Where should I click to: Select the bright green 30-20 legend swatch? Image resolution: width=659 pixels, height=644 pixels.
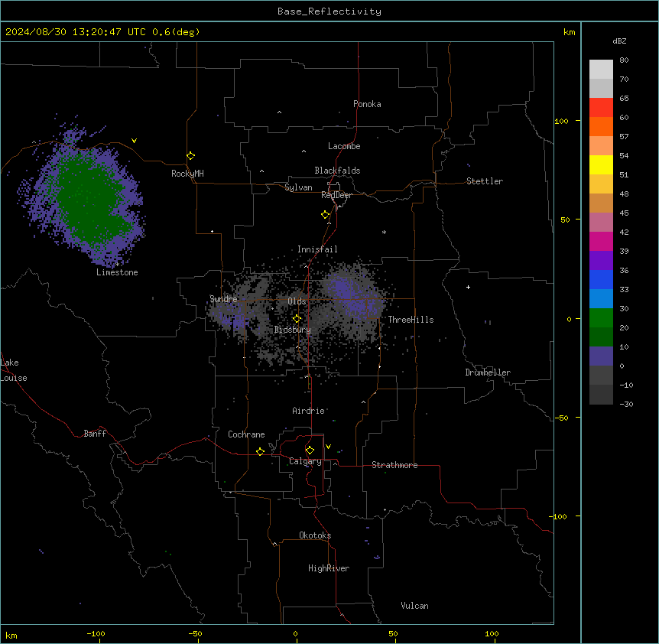(x=601, y=318)
